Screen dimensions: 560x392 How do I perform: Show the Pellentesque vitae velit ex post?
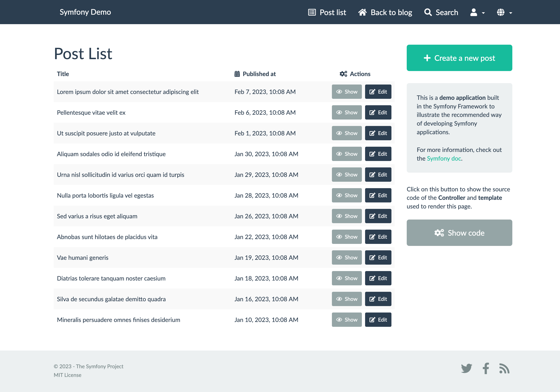(347, 112)
